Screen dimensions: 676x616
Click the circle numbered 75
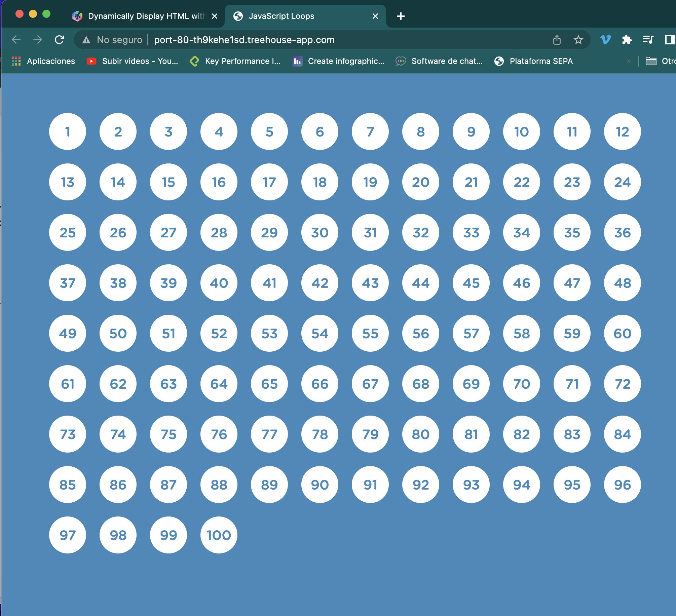click(x=168, y=434)
